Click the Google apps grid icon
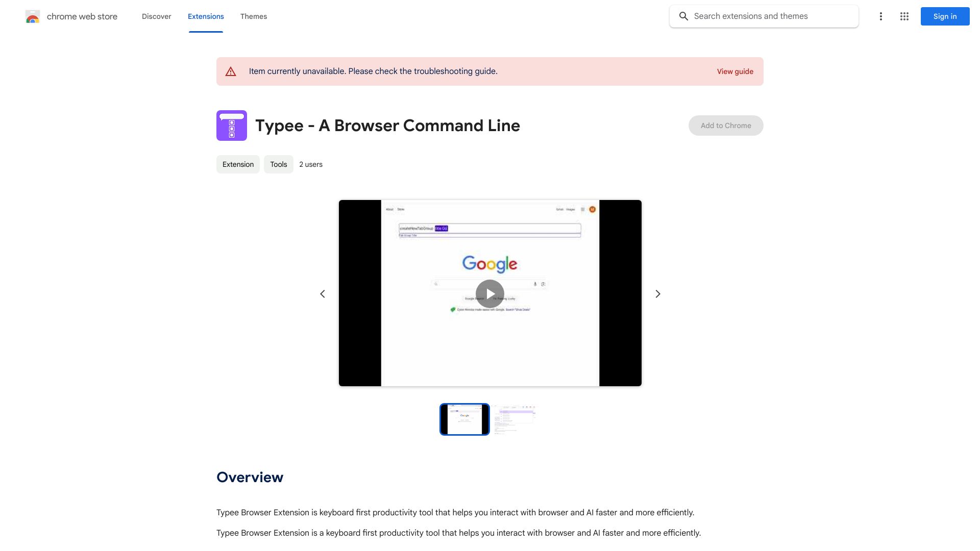The image size is (980, 551). click(x=904, y=16)
